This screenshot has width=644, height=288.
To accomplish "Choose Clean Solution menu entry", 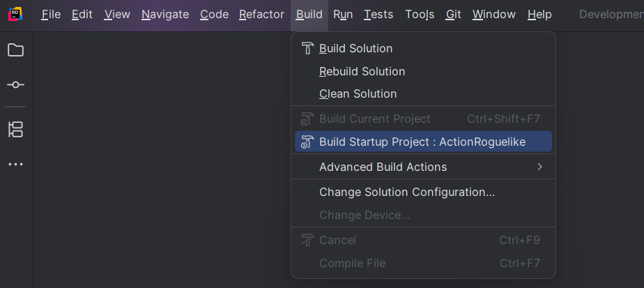I will 358,93.
